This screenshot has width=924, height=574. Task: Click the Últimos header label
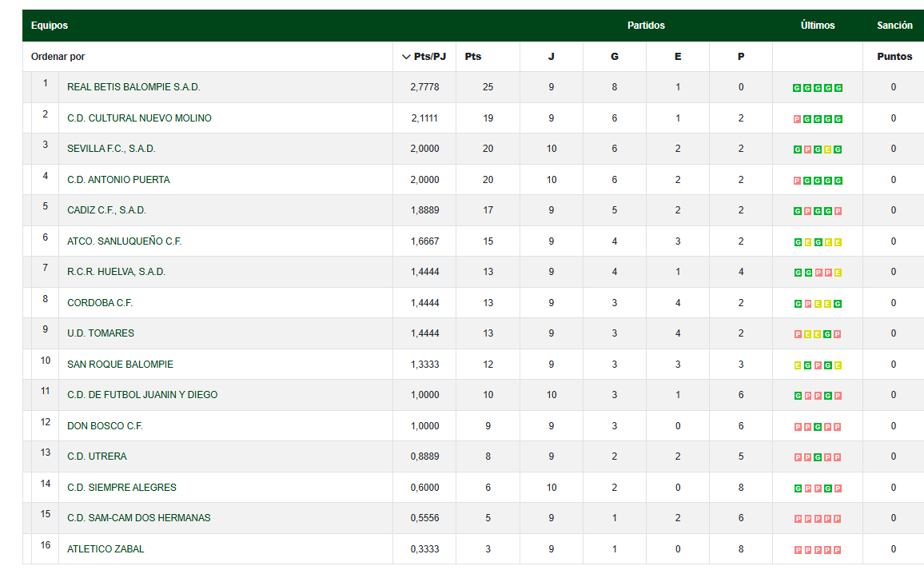[x=818, y=26]
